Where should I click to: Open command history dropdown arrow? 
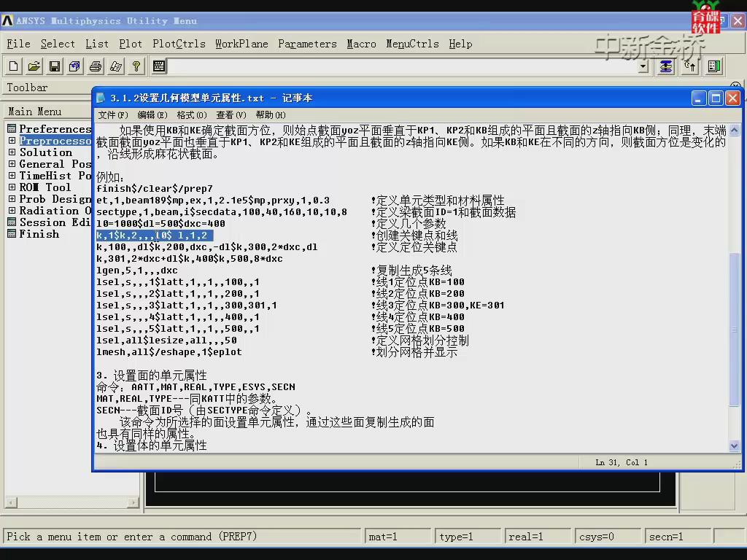[643, 66]
